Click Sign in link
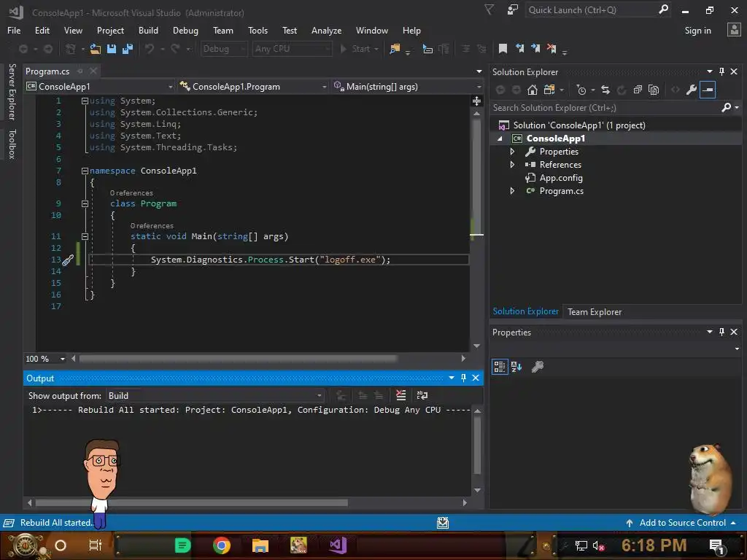 (697, 31)
